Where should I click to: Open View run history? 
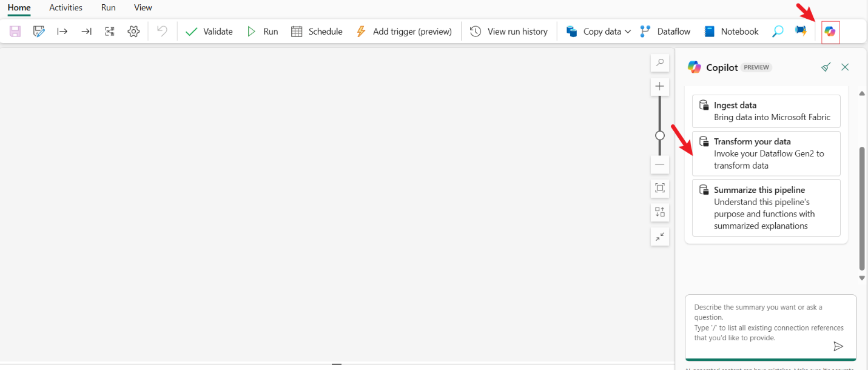pos(509,32)
